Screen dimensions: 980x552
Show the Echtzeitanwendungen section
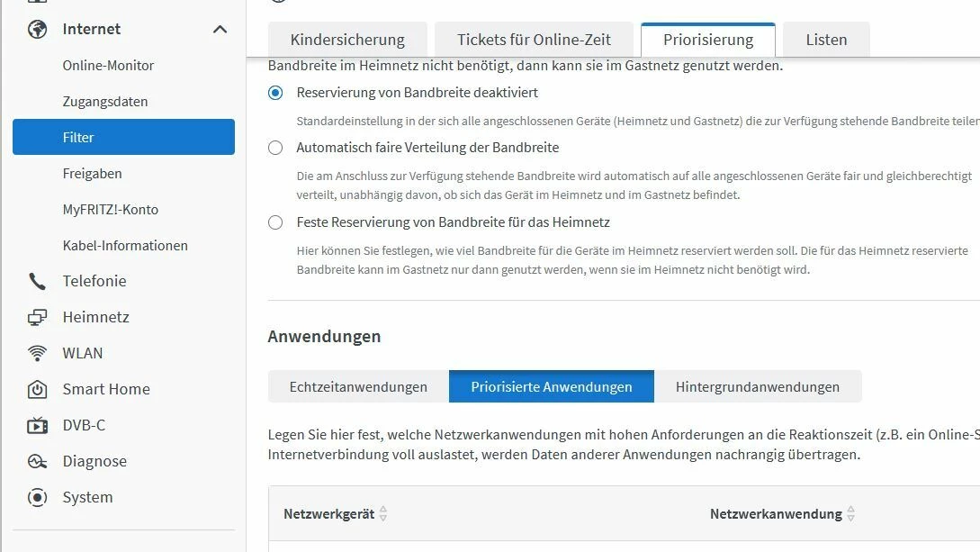(x=358, y=386)
